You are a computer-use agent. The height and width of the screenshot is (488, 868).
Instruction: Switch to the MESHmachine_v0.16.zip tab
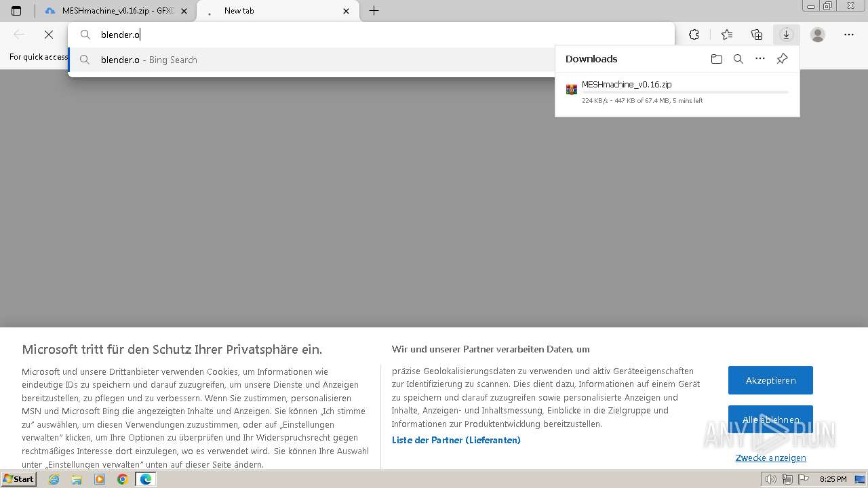coord(115,11)
